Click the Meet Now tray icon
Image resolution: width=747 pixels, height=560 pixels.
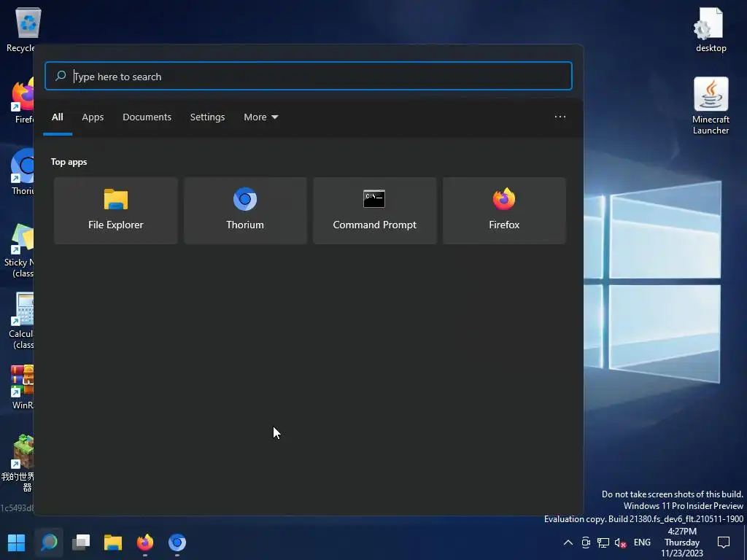pos(586,542)
